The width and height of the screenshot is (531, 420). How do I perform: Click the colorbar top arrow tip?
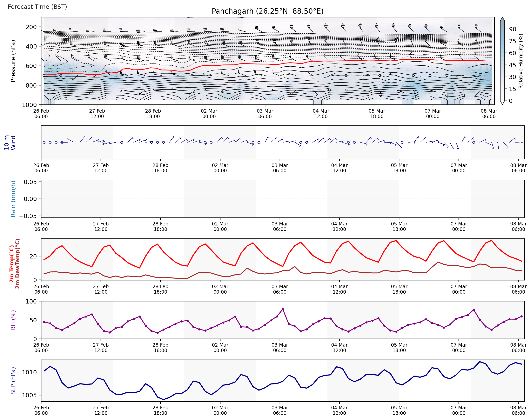point(502,18)
